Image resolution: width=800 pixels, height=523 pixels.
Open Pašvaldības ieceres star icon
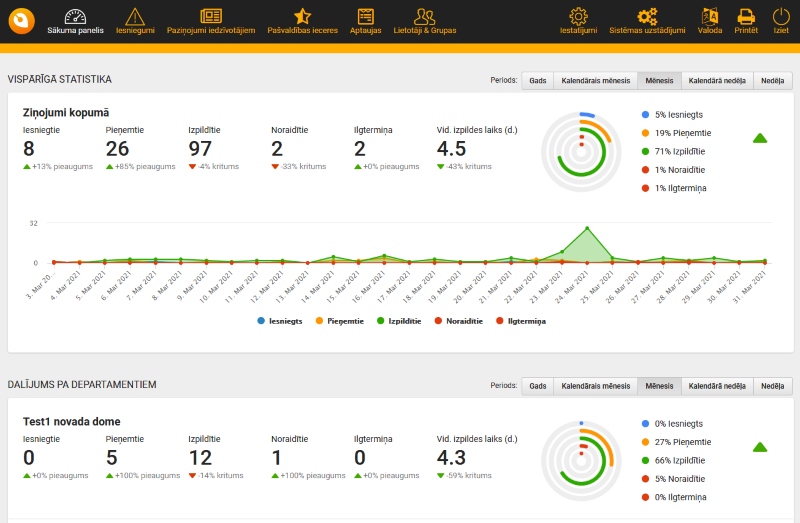[x=302, y=16]
